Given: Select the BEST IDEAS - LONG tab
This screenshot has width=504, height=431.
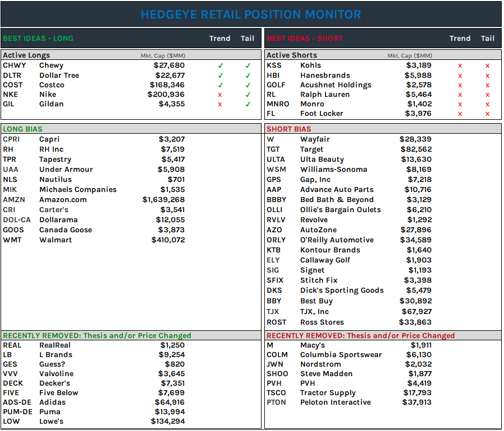Looking at the screenshot, I should (38, 39).
